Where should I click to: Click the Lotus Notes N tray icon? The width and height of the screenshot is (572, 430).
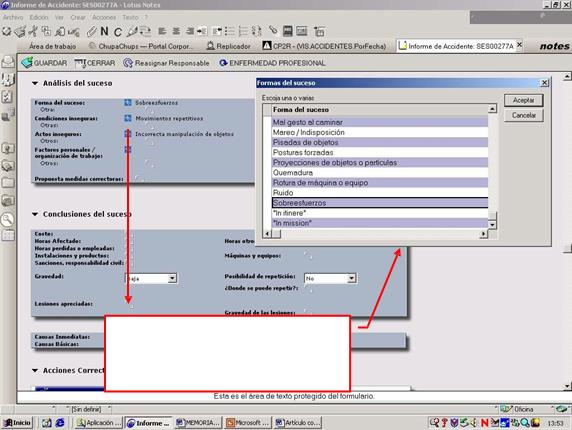(484, 423)
